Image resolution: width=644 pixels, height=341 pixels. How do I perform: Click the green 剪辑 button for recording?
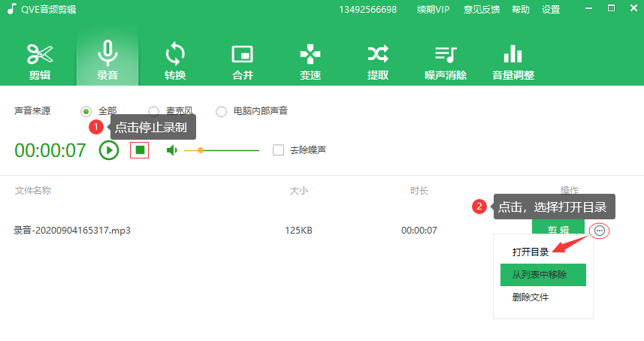[x=558, y=231]
